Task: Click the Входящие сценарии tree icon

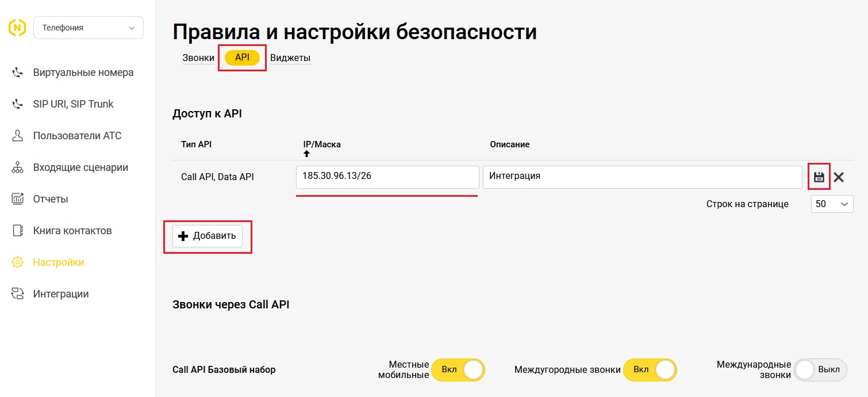Action: [18, 167]
